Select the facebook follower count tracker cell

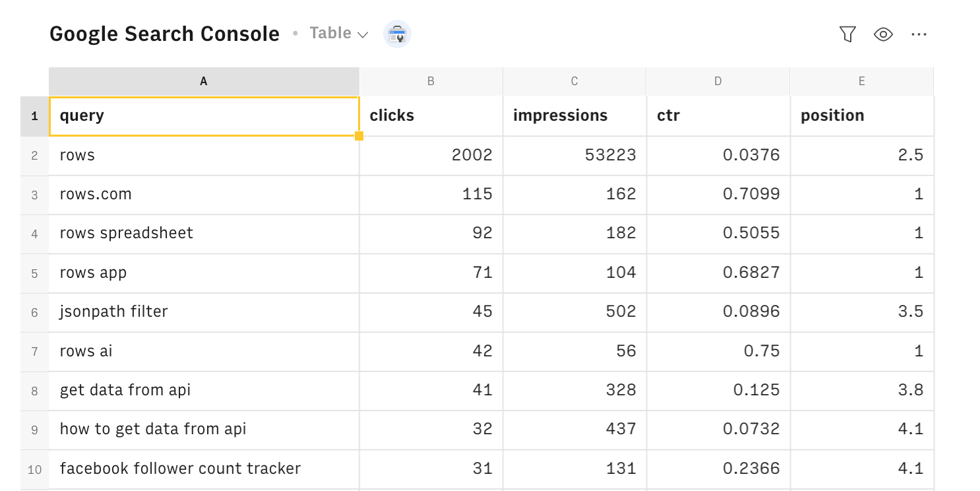pyautogui.click(x=204, y=469)
